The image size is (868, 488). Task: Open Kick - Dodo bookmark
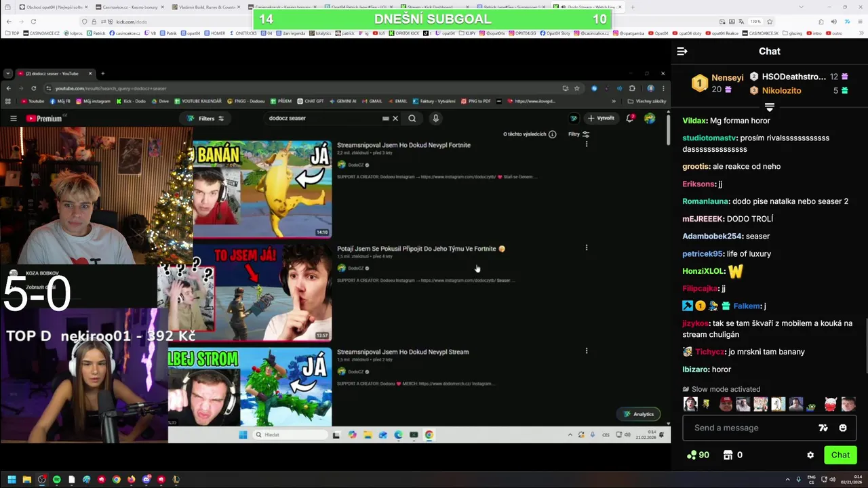tap(131, 101)
